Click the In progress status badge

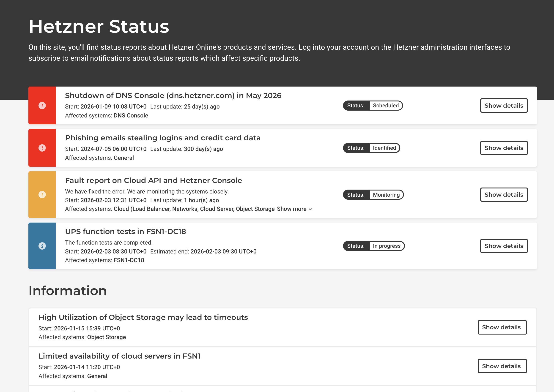(386, 246)
